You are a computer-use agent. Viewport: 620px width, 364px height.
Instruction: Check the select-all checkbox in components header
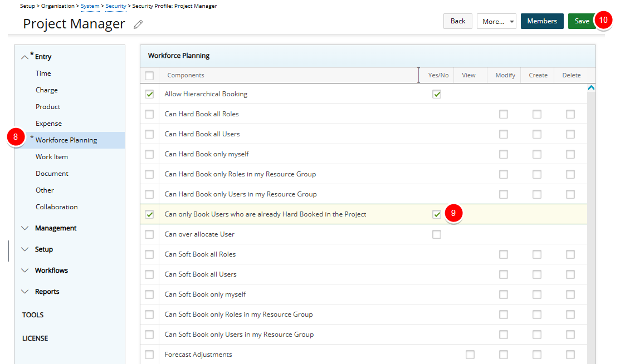[149, 75]
